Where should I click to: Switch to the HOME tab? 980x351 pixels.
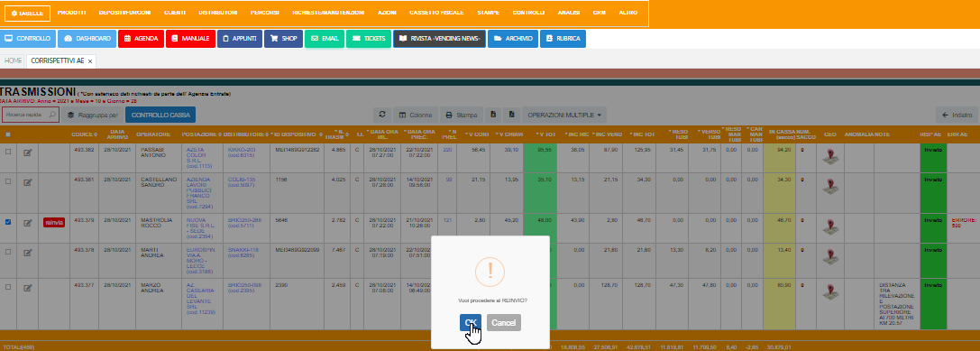click(14, 60)
